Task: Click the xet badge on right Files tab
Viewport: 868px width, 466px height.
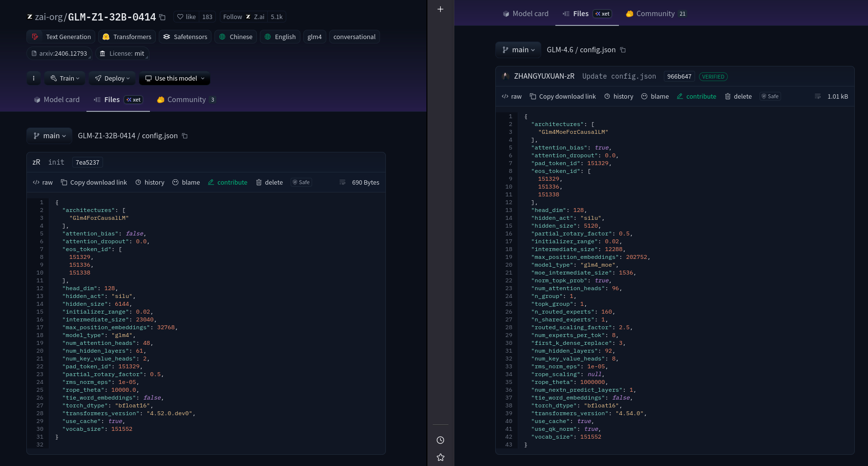Action: click(602, 14)
